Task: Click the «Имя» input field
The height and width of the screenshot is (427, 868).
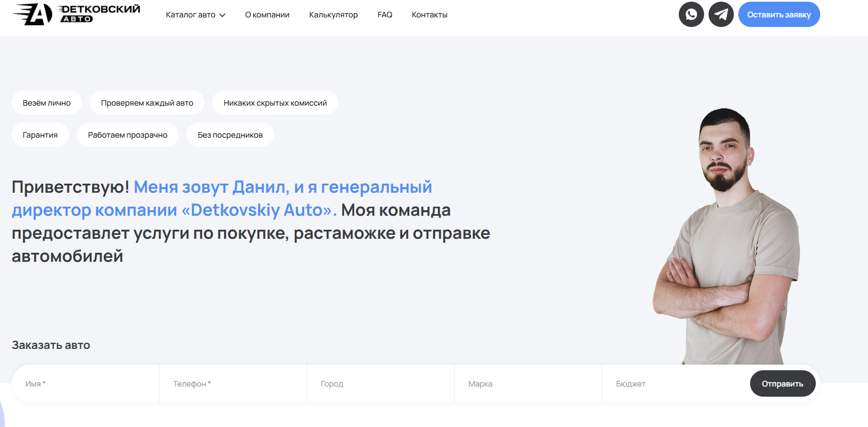Action: pyautogui.click(x=84, y=383)
